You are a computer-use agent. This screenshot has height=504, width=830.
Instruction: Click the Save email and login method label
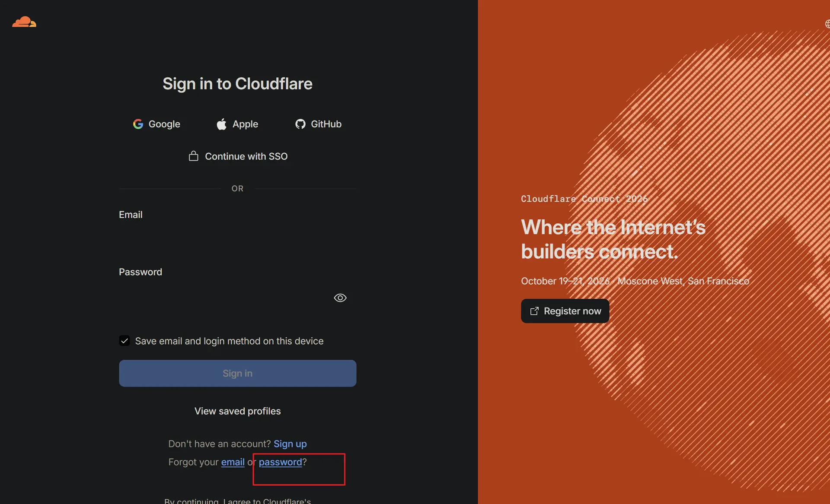click(229, 341)
